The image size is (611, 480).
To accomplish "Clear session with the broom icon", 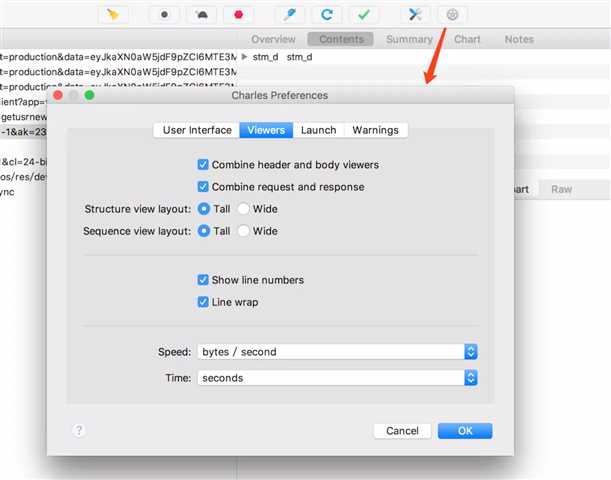I will tap(113, 15).
